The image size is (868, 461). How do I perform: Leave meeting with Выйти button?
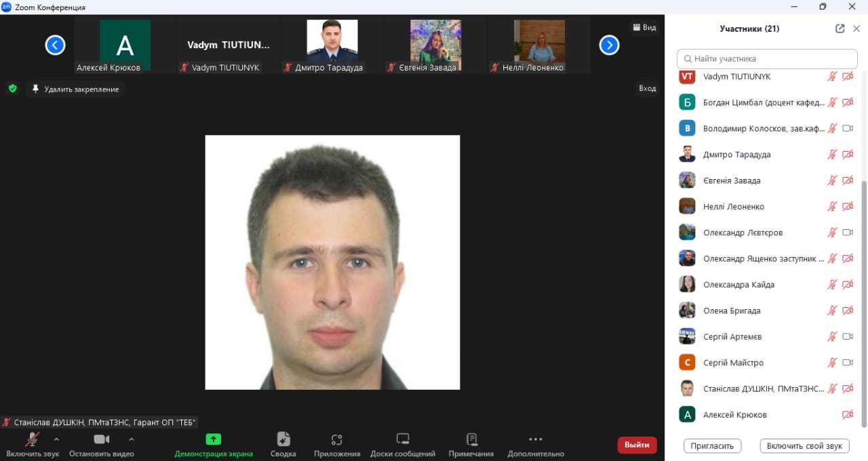tap(637, 445)
